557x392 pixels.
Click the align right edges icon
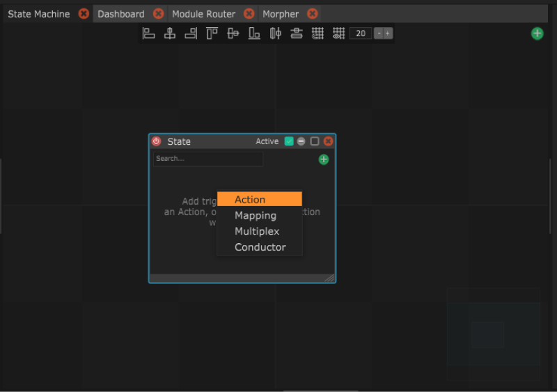[x=191, y=33]
